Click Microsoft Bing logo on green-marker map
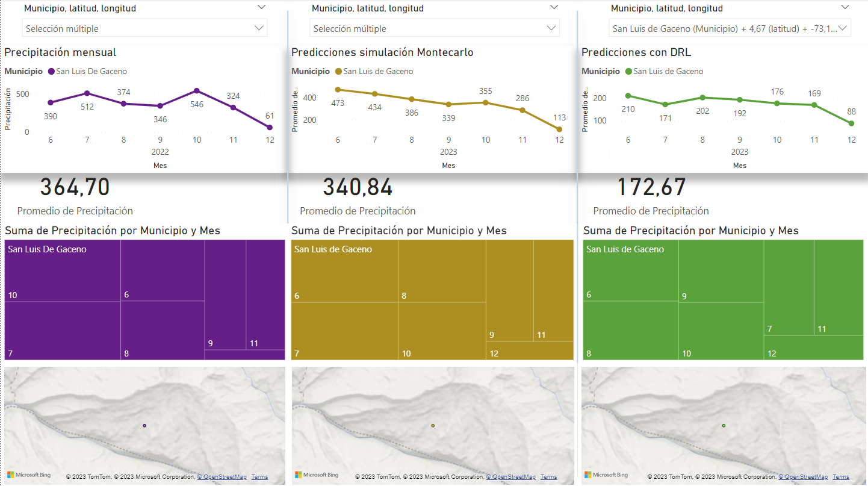 [x=606, y=475]
